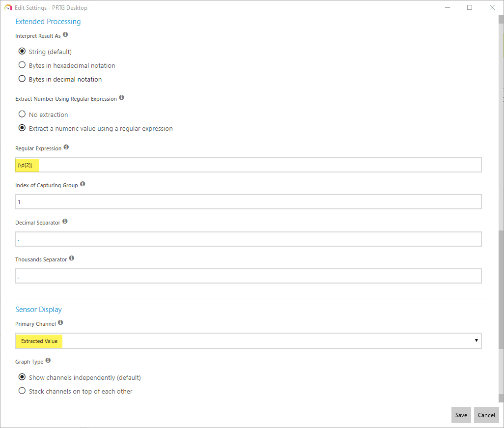Select Bytes in hexadecimal notation option
Screen dimensions: 504x428
pyautogui.click(x=22, y=65)
